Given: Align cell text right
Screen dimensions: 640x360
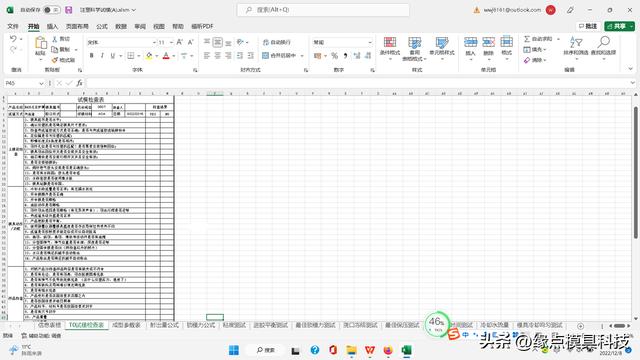Looking at the screenshot, I should (228, 56).
